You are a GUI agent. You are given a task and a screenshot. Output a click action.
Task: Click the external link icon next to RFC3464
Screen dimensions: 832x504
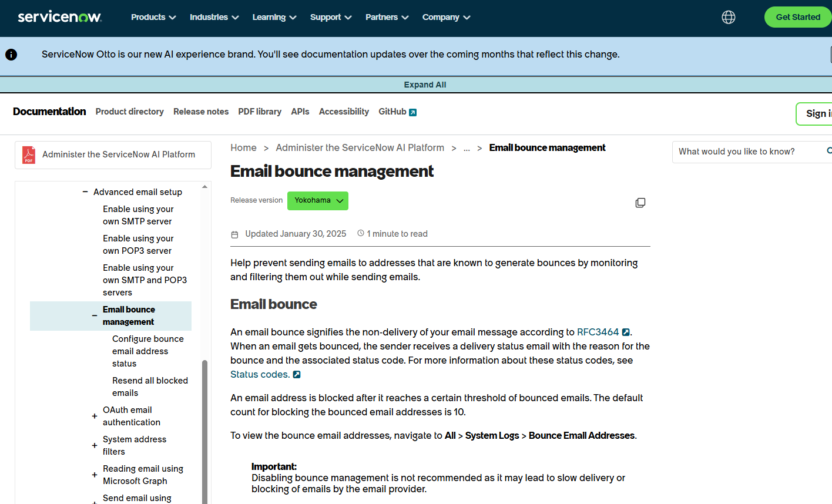626,332
